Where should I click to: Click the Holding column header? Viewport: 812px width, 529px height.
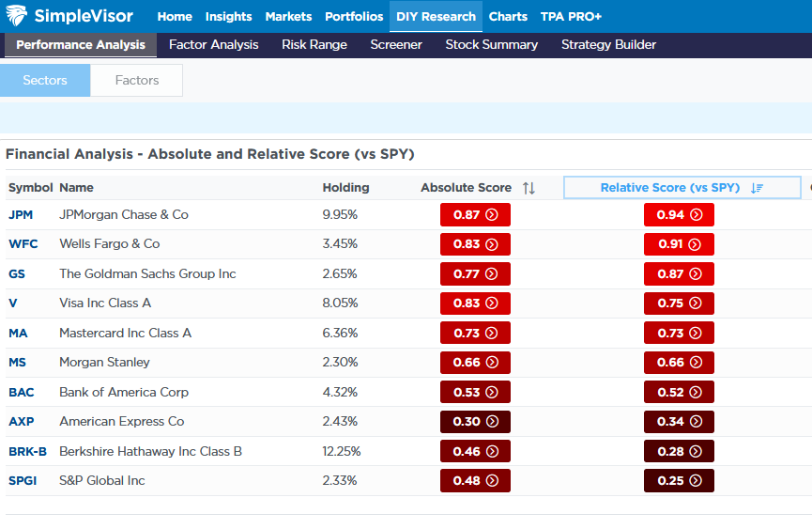346,188
